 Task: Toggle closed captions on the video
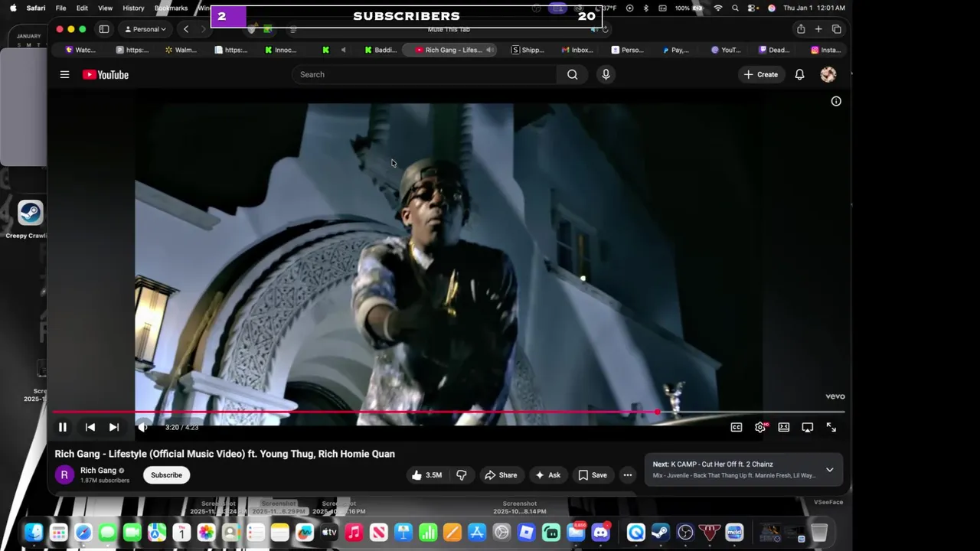[x=737, y=427]
